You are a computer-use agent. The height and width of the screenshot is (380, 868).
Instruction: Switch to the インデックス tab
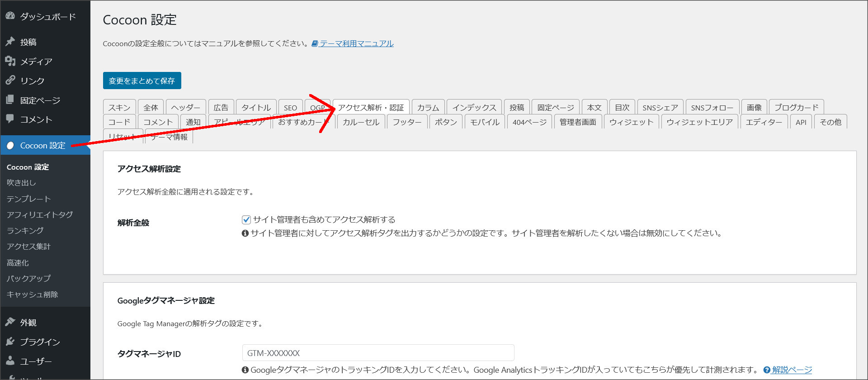click(474, 107)
